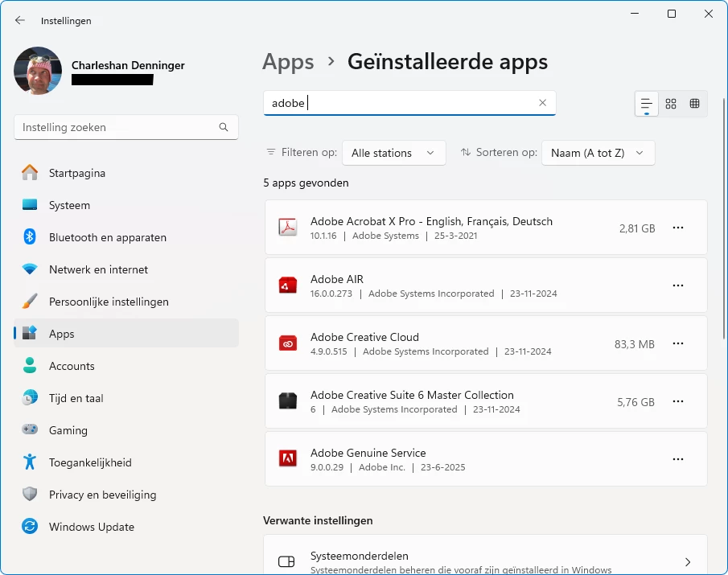The height and width of the screenshot is (575, 728).
Task: Switch to table view layout
Action: coord(694,104)
